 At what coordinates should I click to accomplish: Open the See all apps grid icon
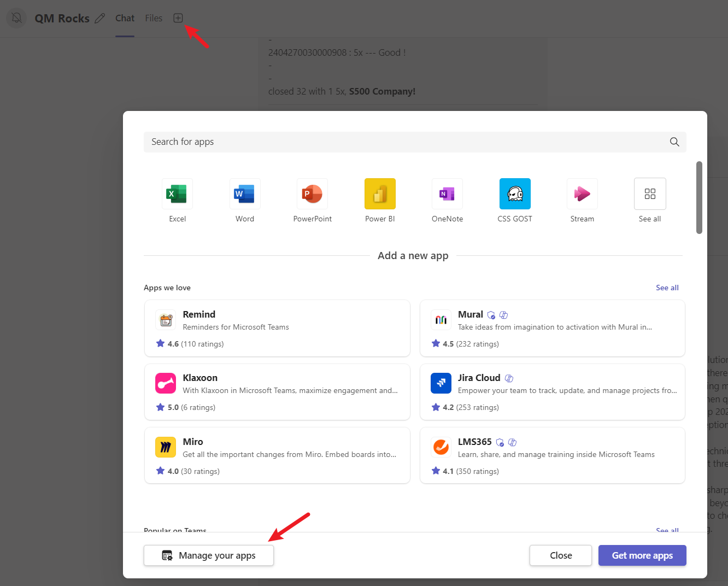click(650, 194)
